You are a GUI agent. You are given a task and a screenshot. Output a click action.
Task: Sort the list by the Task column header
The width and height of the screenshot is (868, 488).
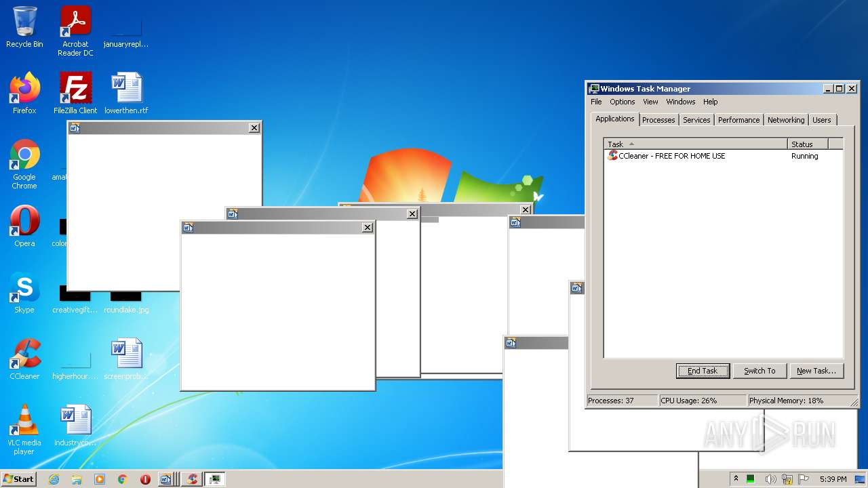click(696, 144)
